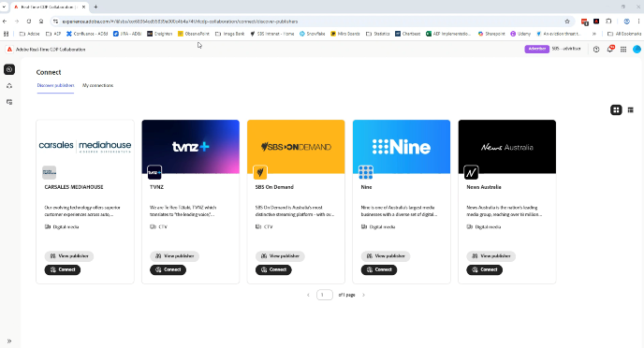
Task: Open the Snowflake bookmark
Action: (312, 34)
